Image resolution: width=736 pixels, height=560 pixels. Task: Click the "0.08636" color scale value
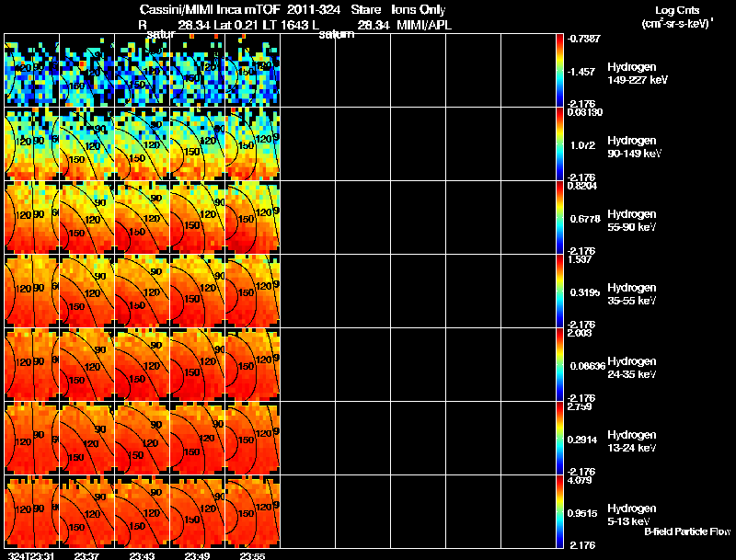pos(588,366)
